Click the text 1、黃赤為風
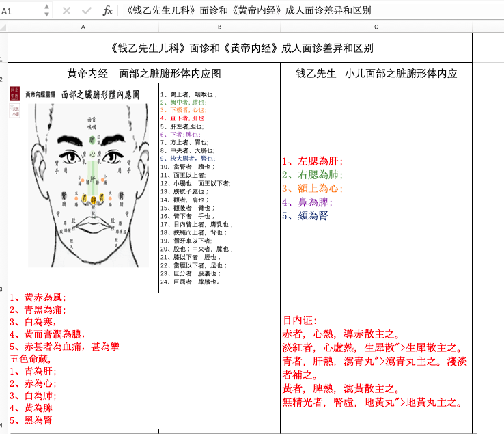The width and height of the screenshot is (504, 434). tap(38, 297)
